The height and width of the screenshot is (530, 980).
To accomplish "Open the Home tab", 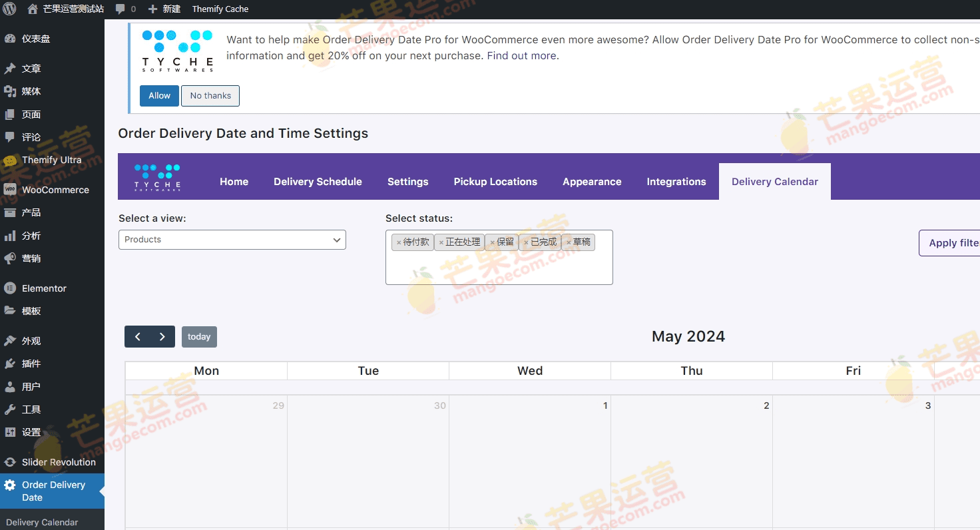I will pos(234,182).
